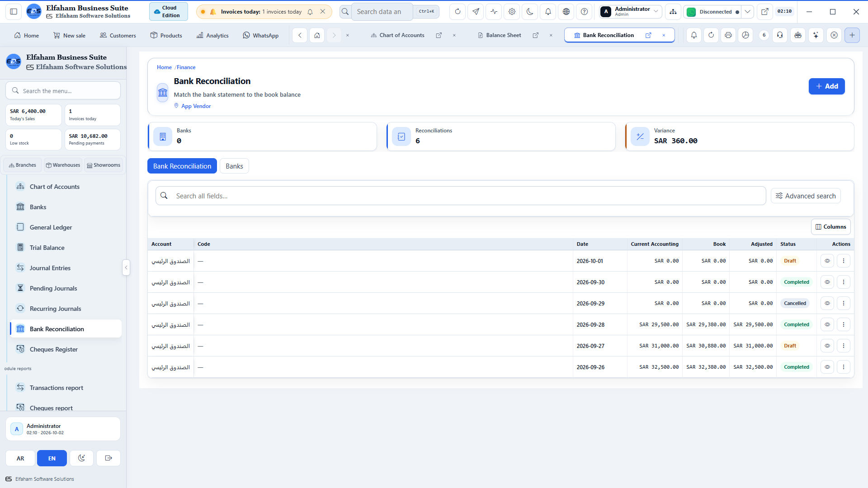Open help question mark icon
The image size is (868, 488).
click(584, 12)
